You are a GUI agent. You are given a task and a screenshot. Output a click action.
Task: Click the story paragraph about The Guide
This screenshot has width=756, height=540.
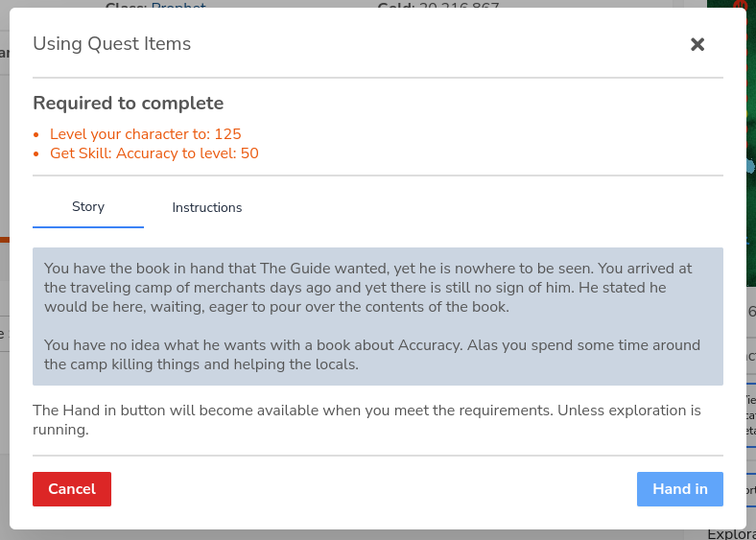click(x=367, y=288)
